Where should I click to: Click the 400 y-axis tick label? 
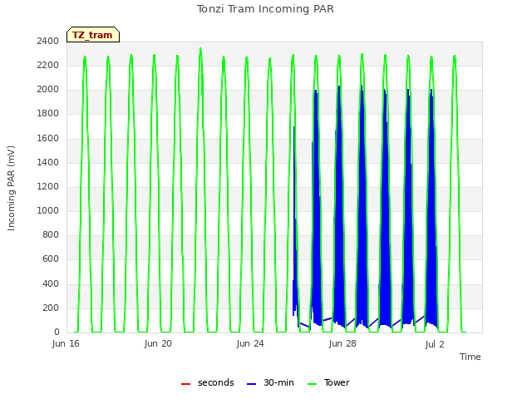click(x=51, y=283)
